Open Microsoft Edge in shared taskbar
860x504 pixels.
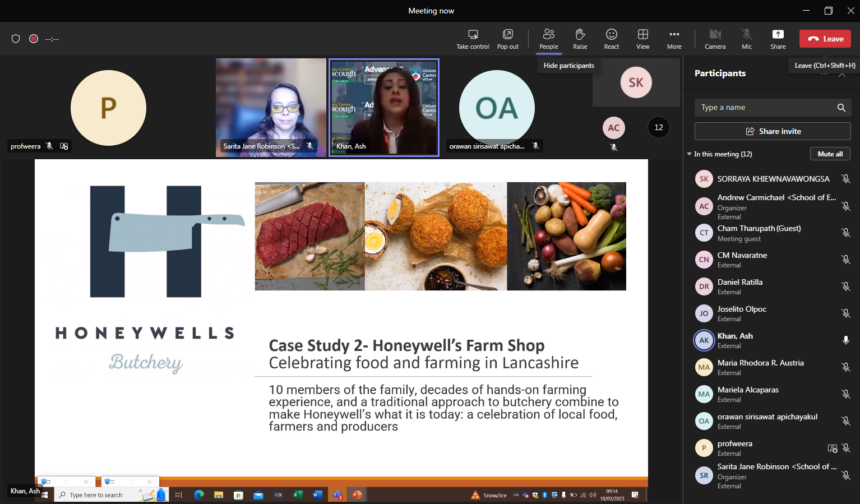click(x=198, y=495)
